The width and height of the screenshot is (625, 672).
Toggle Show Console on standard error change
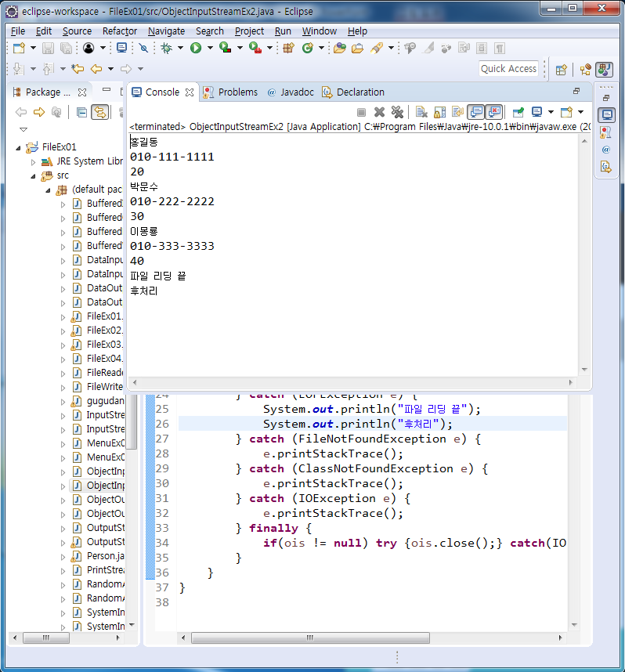click(x=494, y=112)
